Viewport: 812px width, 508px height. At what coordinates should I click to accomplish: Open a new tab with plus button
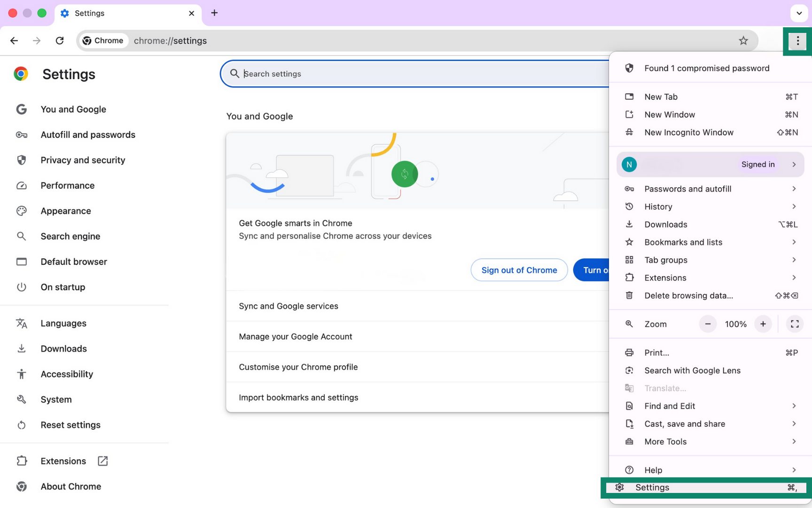click(x=214, y=13)
